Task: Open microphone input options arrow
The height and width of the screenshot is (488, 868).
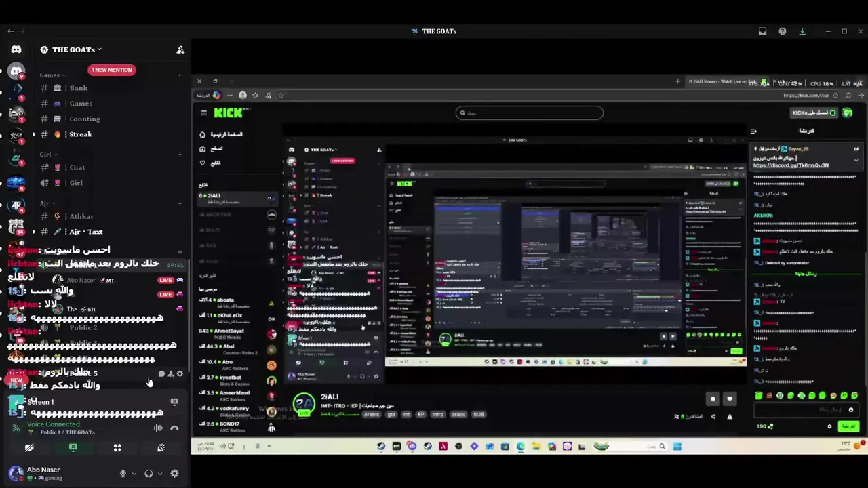Action: (134, 474)
